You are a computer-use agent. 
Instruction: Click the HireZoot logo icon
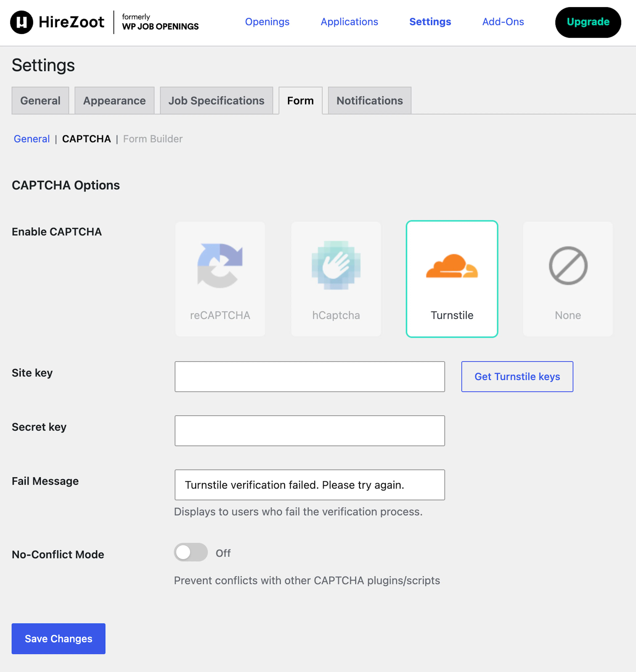(21, 22)
